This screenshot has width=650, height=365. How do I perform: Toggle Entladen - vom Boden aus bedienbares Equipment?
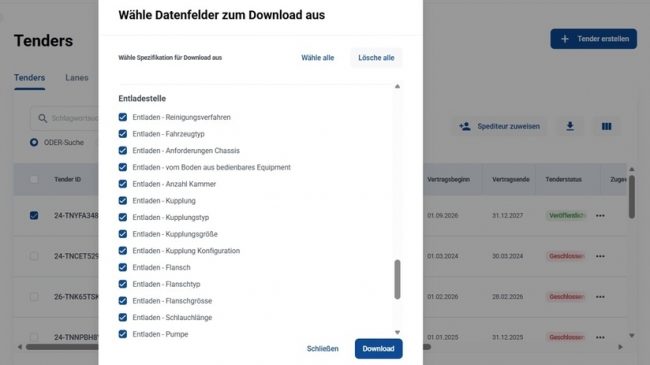click(123, 167)
